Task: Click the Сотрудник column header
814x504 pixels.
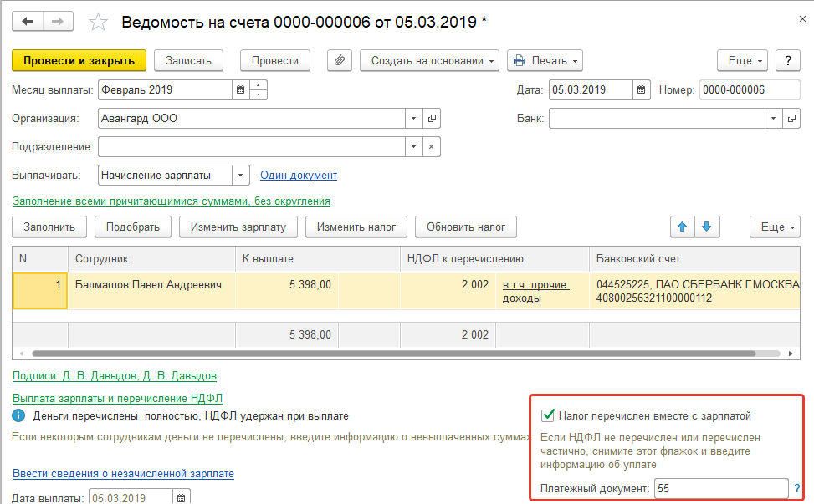Action: coord(151,259)
